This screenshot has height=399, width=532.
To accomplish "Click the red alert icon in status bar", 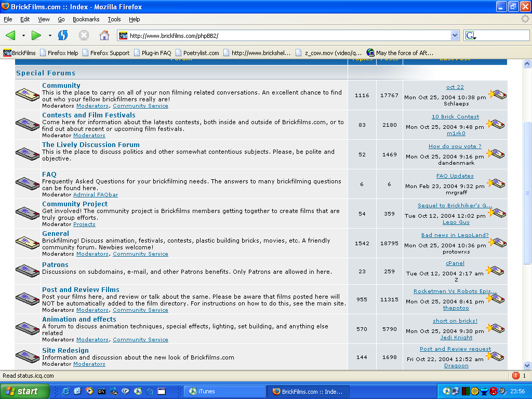I will 516,376.
